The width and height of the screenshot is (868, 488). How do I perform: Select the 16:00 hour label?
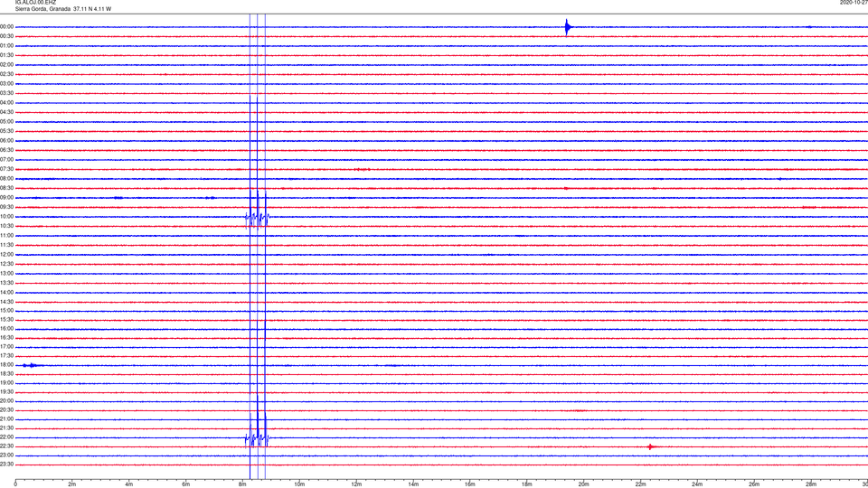[7, 329]
